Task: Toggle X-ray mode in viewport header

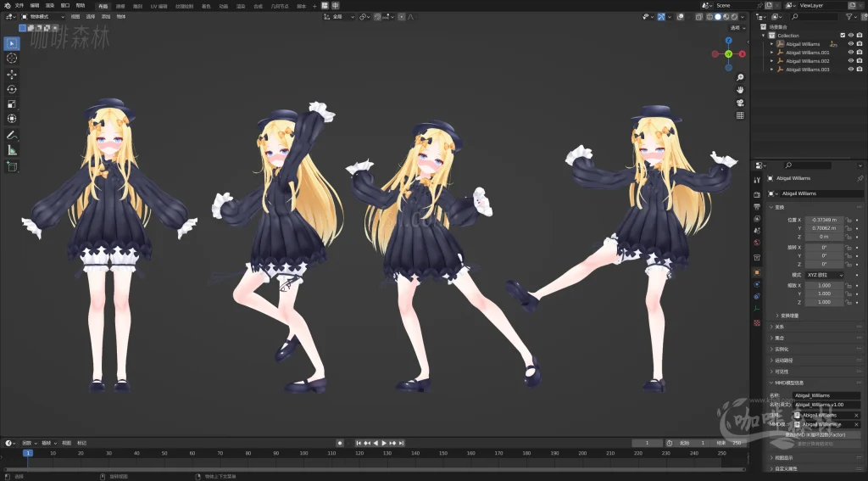Action: [x=699, y=17]
